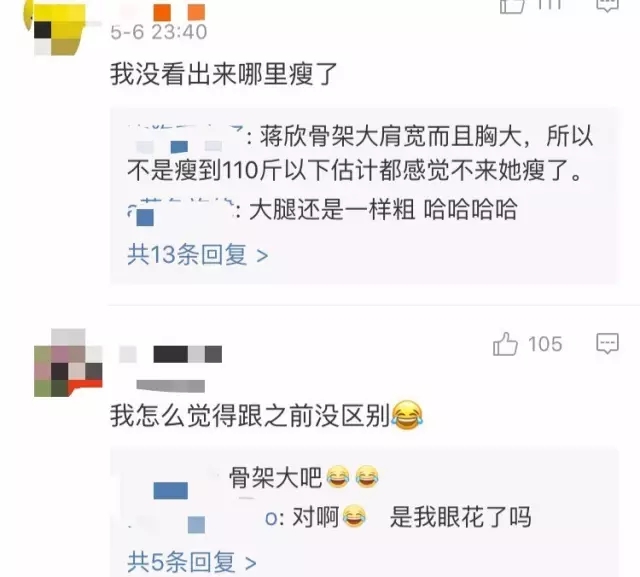Click the arrow next to 共13条回复

262,256
